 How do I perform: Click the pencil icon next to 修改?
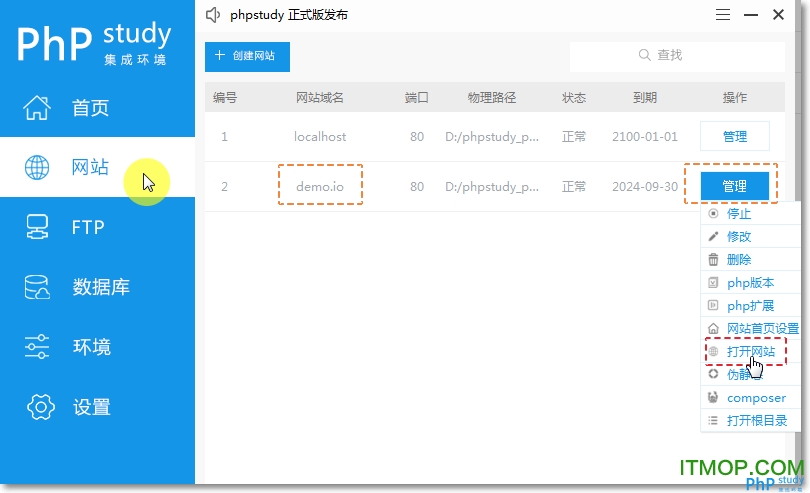tap(713, 237)
